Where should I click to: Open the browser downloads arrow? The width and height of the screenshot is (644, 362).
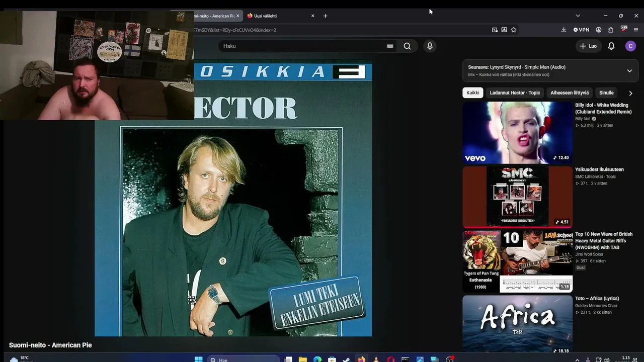pyautogui.click(x=563, y=30)
